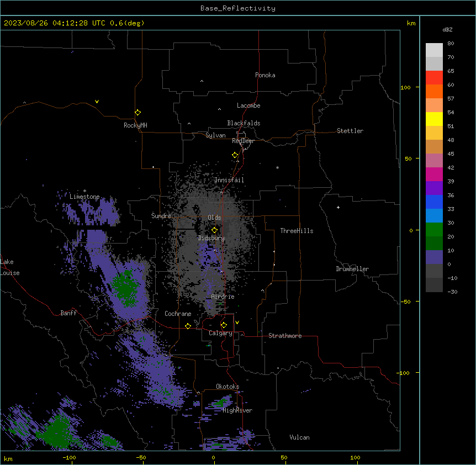Pick the violet 36-39 dBZ legend swatch

pos(434,188)
